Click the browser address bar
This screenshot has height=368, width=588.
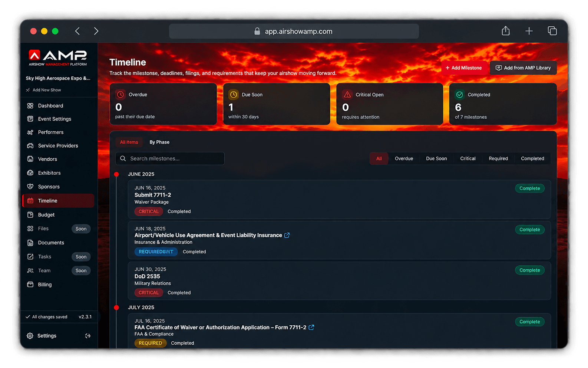pyautogui.click(x=294, y=31)
